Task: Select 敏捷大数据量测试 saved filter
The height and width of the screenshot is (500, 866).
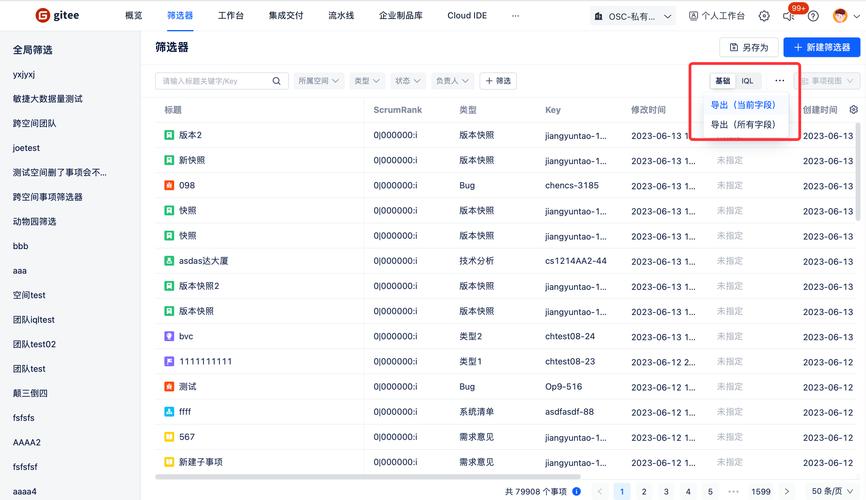Action: pyautogui.click(x=47, y=99)
